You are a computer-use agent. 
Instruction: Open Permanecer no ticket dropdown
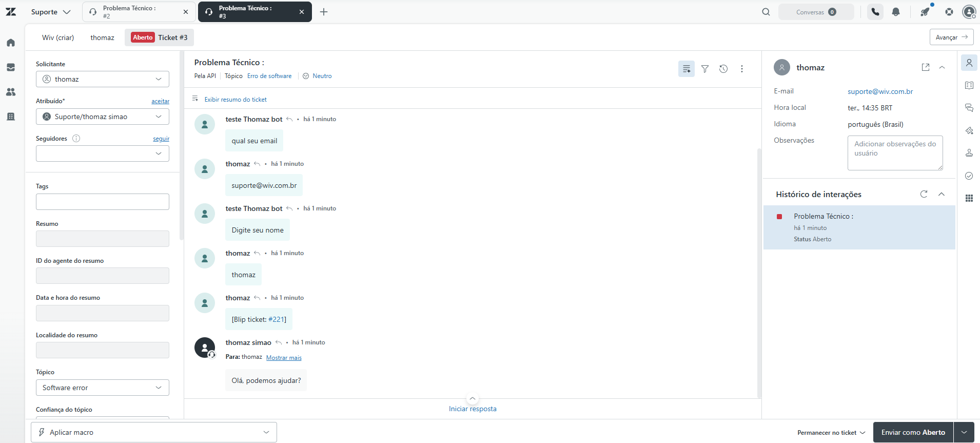pyautogui.click(x=831, y=433)
